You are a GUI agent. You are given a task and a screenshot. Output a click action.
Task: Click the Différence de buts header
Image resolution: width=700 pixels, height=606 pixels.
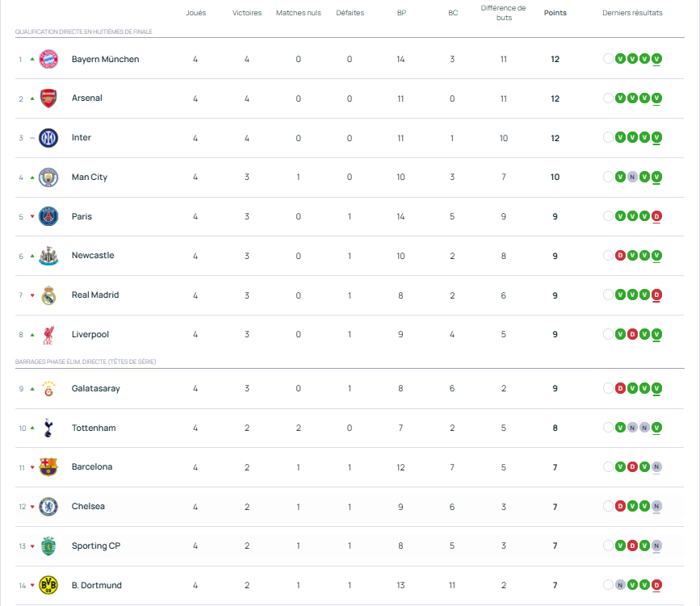(503, 12)
